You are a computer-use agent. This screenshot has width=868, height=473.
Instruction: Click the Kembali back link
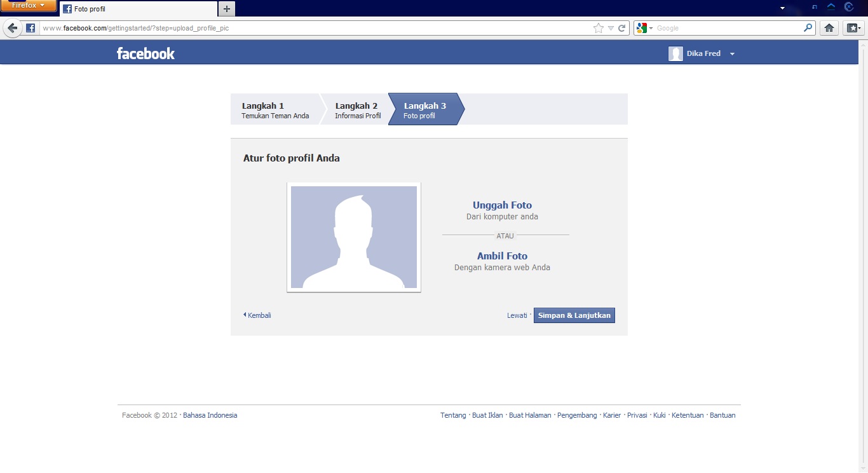point(257,315)
